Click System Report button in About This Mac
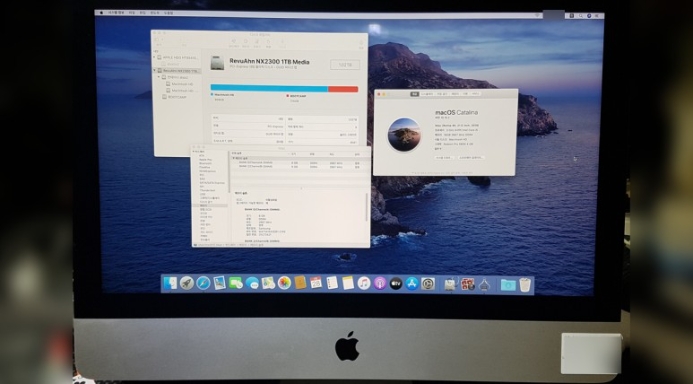Viewport: 693px width, 384px height. pyautogui.click(x=444, y=158)
